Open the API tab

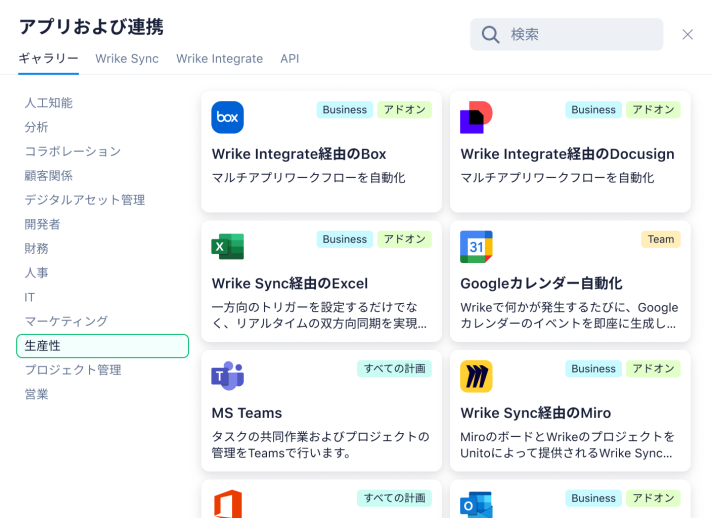click(290, 59)
